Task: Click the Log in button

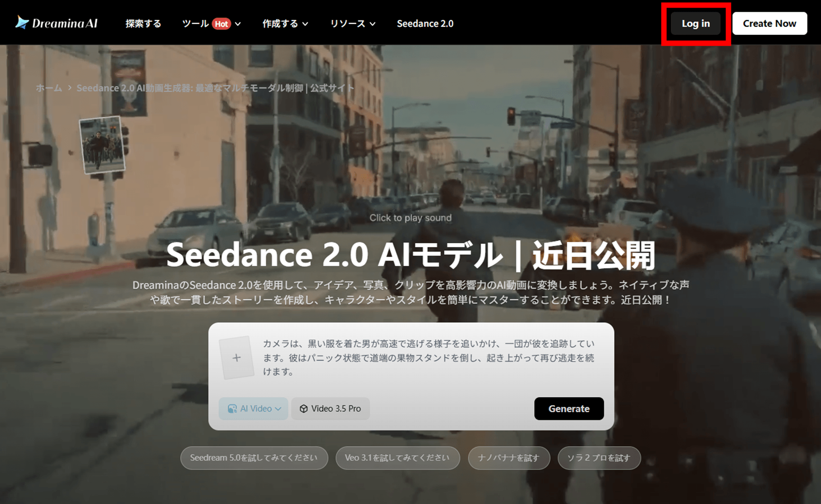Action: (696, 24)
